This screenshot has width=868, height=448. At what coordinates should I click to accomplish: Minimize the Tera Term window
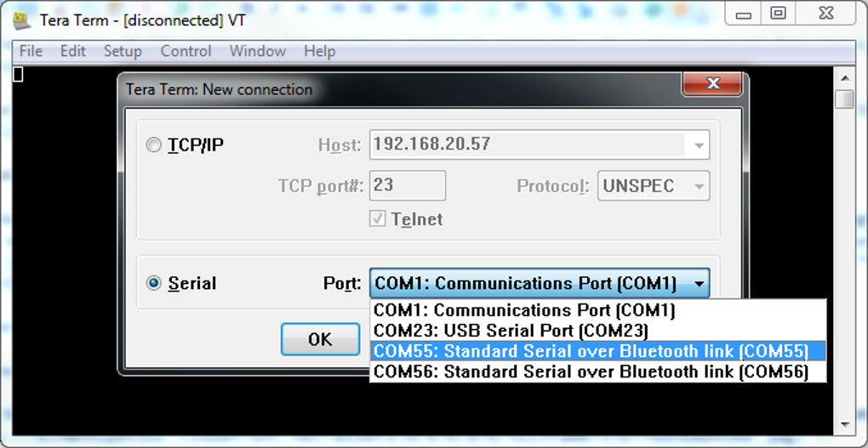coord(744,14)
